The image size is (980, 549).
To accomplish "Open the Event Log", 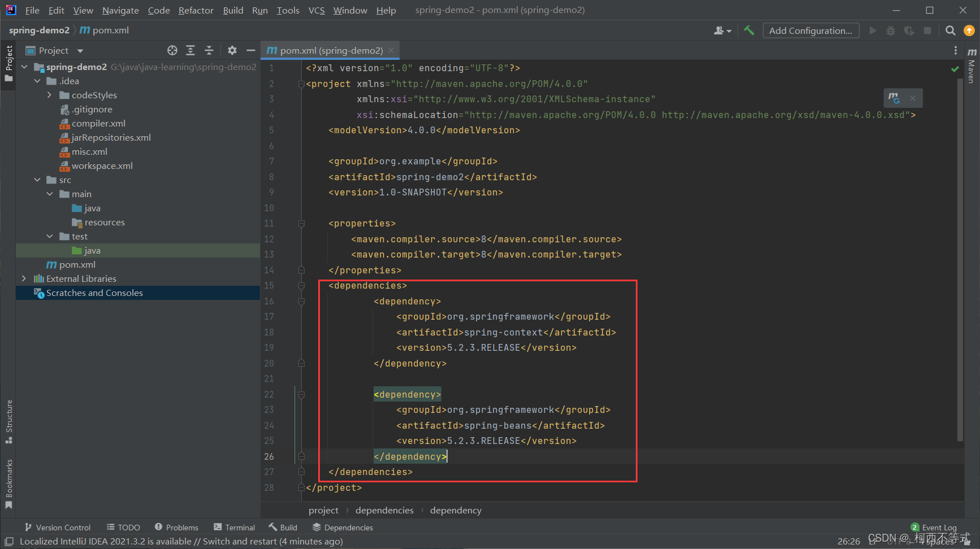I will [934, 528].
